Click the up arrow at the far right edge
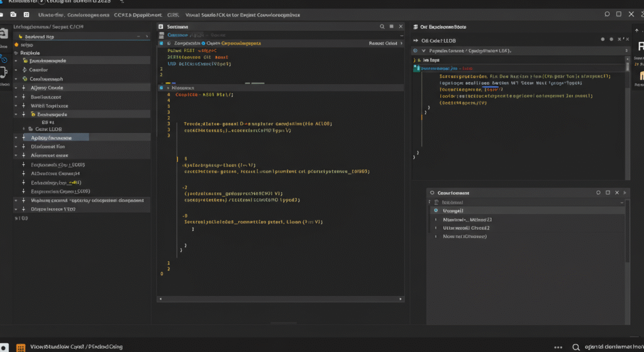Image resolution: width=644 pixels, height=352 pixels. pos(636,30)
